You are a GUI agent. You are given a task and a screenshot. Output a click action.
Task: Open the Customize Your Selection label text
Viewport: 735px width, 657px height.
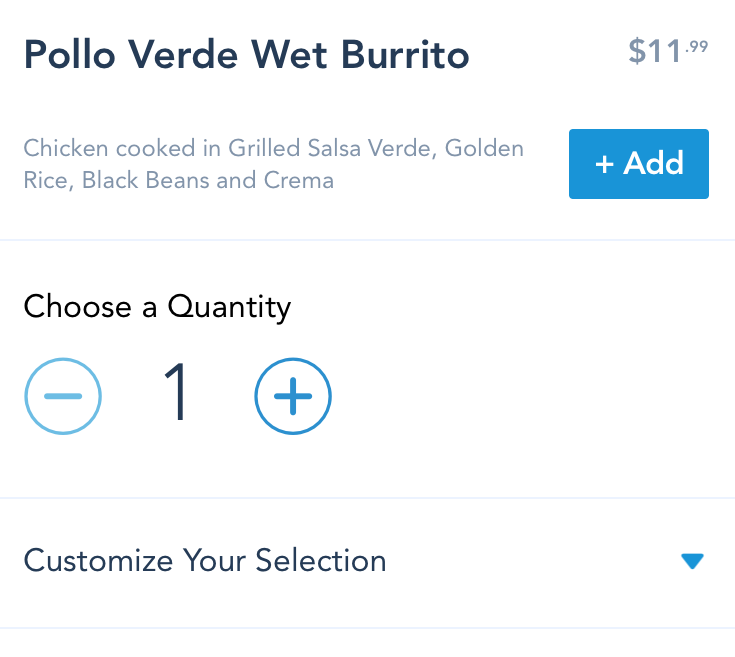pos(205,561)
